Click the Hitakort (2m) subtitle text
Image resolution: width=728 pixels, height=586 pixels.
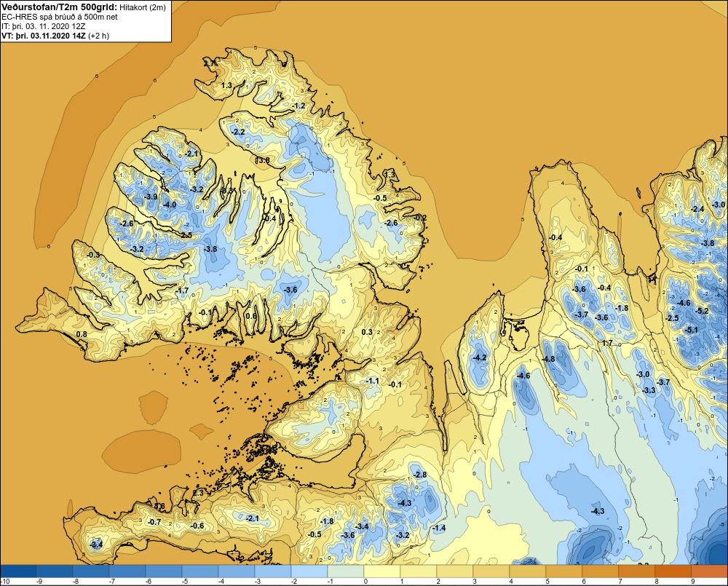point(143,7)
